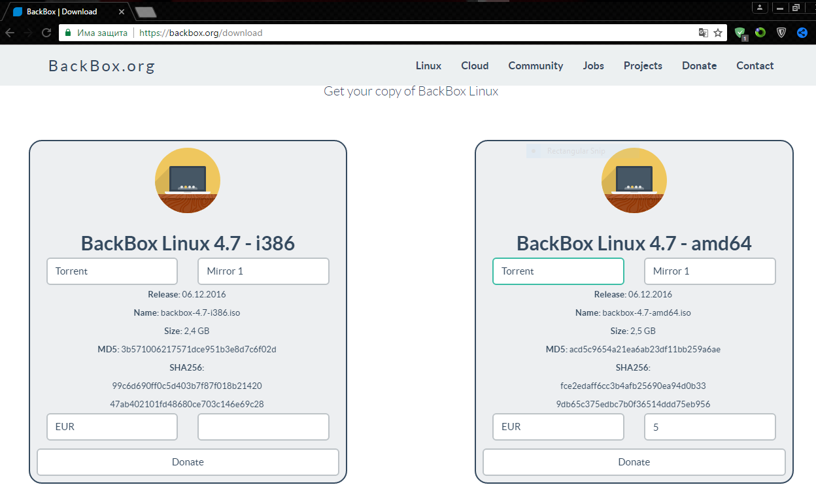816x504 pixels.
Task: Click the i386 laptop illustration
Action: (x=188, y=180)
